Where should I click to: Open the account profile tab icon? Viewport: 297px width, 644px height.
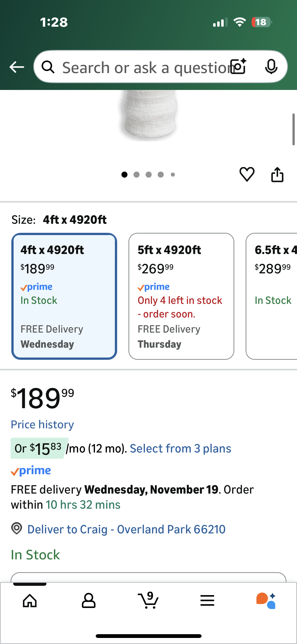pos(89,601)
